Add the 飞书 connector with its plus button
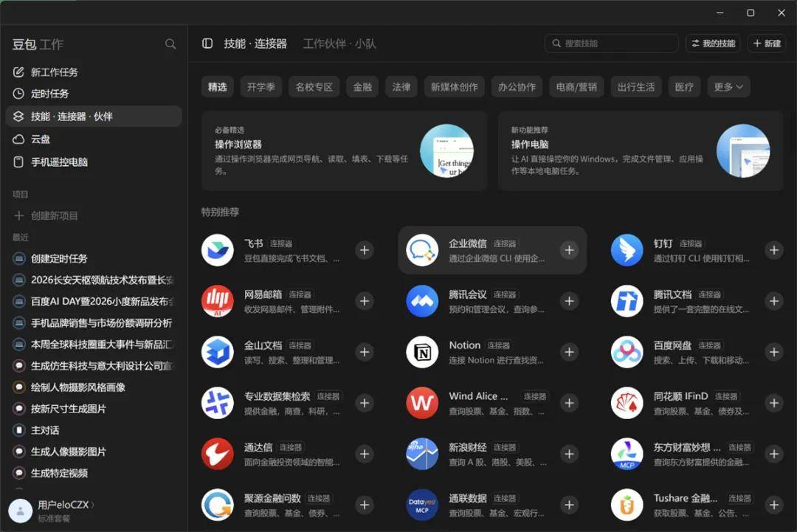The height and width of the screenshot is (532, 797). 365,250
